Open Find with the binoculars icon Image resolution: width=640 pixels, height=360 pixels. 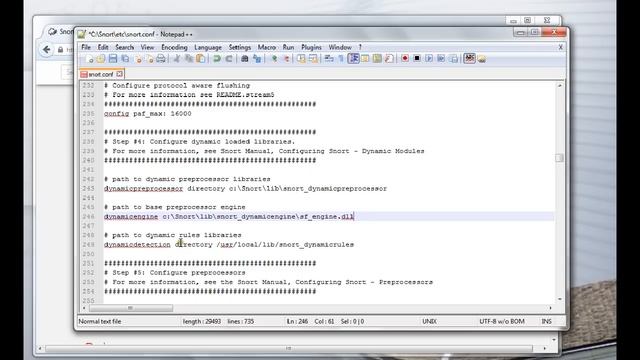(244, 59)
